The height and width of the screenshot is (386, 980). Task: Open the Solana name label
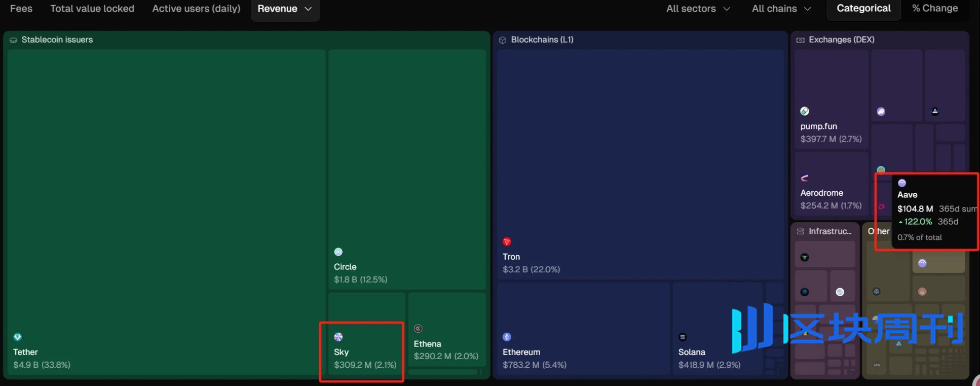pos(692,352)
